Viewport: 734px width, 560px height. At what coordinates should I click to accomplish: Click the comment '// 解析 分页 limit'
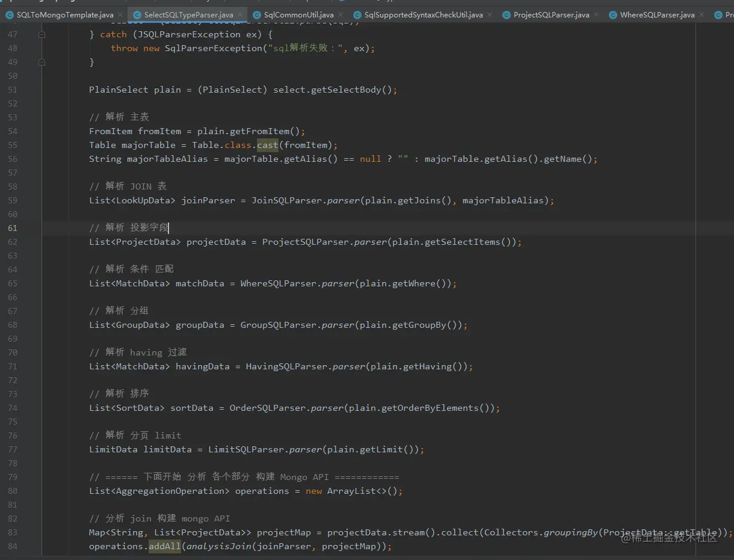(135, 435)
